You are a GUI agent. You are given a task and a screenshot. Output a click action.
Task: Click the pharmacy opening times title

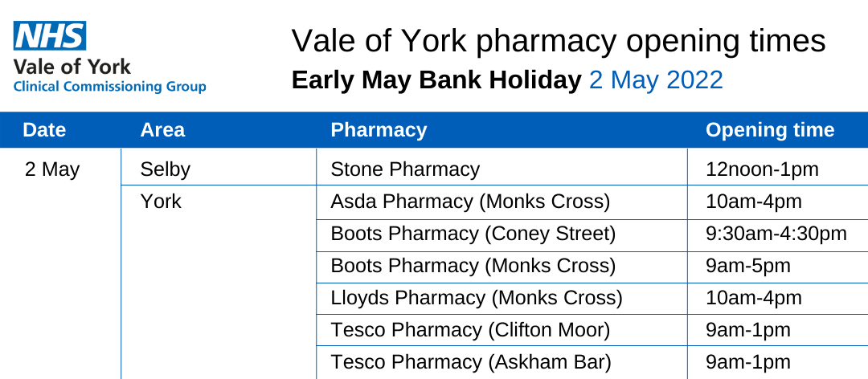(558, 41)
